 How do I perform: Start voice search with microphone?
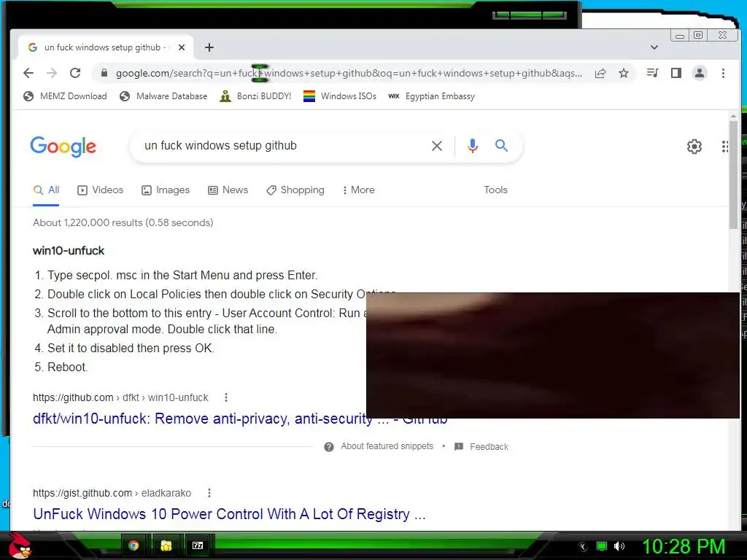[473, 146]
